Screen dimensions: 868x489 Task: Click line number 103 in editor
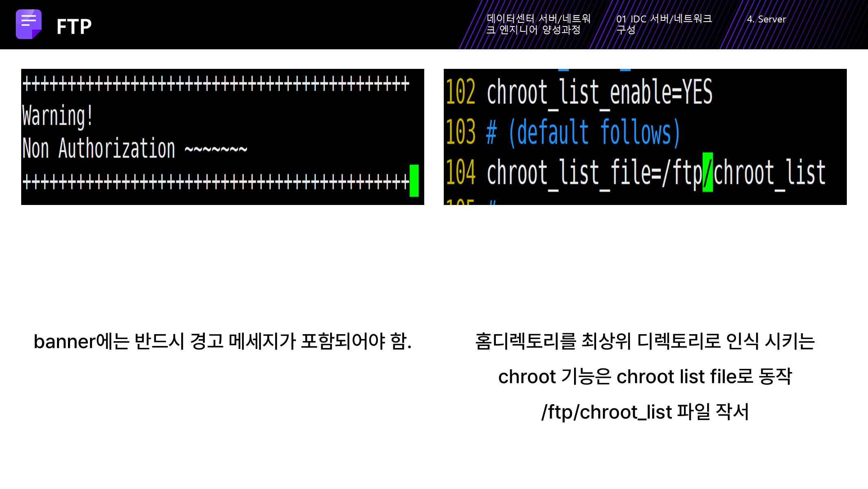[460, 132]
